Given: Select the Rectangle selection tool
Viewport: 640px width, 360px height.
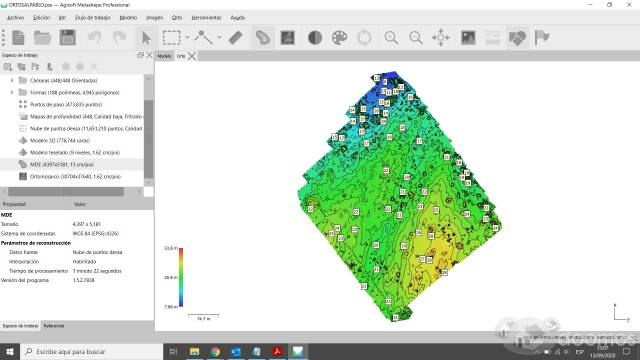Looking at the screenshot, I should pos(171,38).
